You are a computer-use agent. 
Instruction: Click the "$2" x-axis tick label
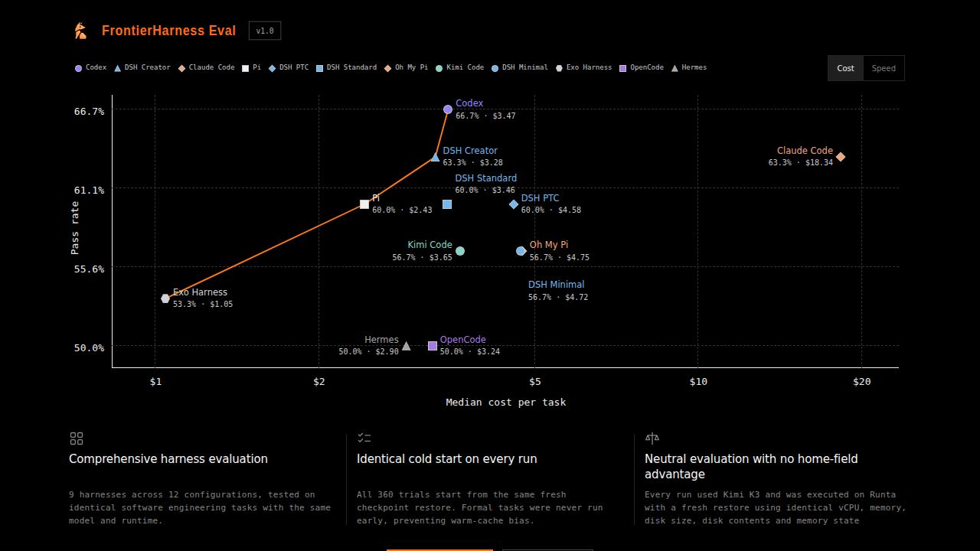click(319, 381)
